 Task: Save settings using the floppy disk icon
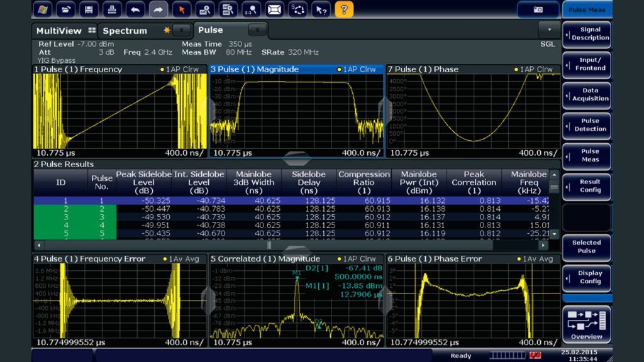(89, 9)
